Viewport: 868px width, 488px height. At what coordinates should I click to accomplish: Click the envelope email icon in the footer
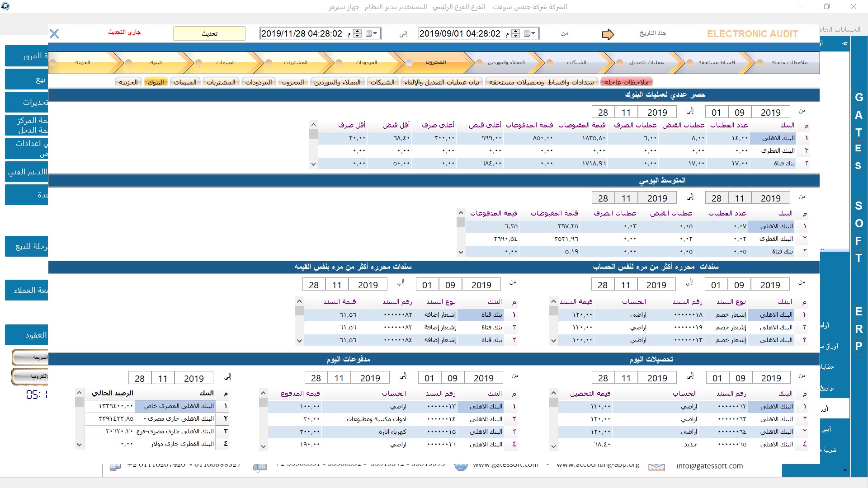(x=656, y=467)
